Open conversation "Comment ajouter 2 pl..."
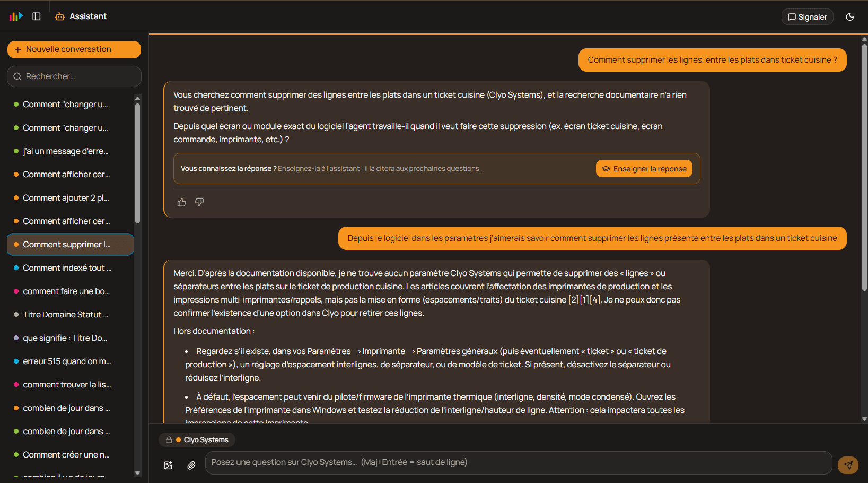The width and height of the screenshot is (868, 483). 70,198
